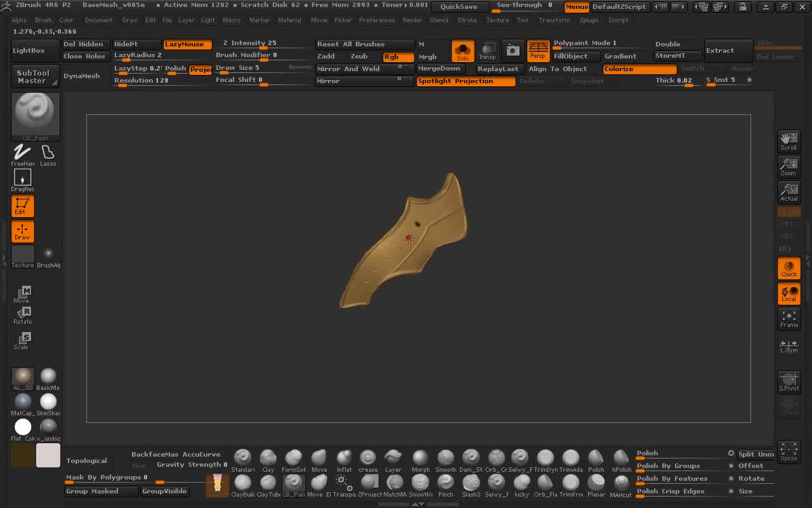The image size is (812, 508).
Task: Select the ZProject brush
Action: tap(369, 486)
